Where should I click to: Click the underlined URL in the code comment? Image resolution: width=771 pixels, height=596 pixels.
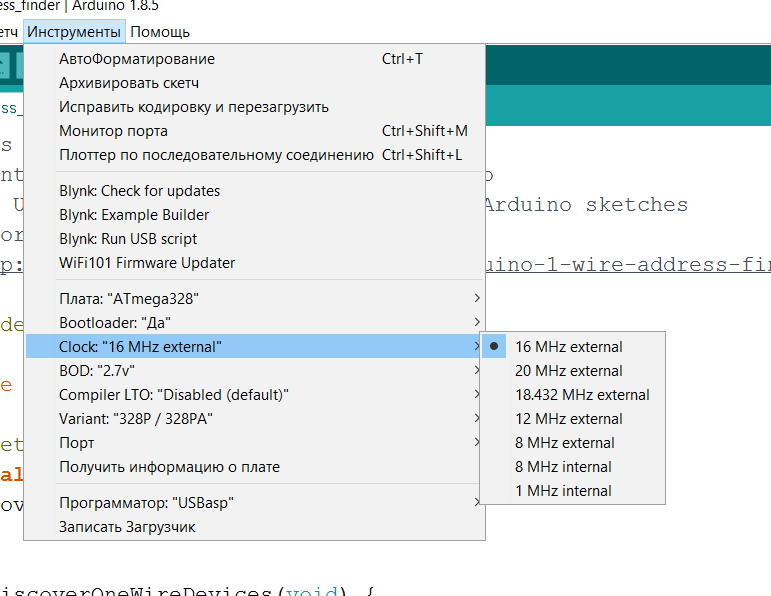[x=628, y=265]
